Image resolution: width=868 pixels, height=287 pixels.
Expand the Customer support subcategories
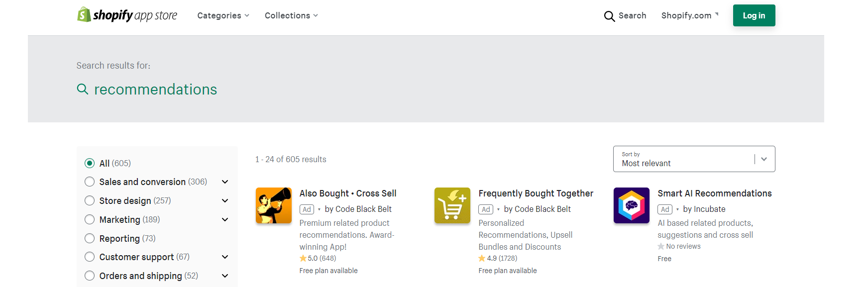(x=225, y=257)
